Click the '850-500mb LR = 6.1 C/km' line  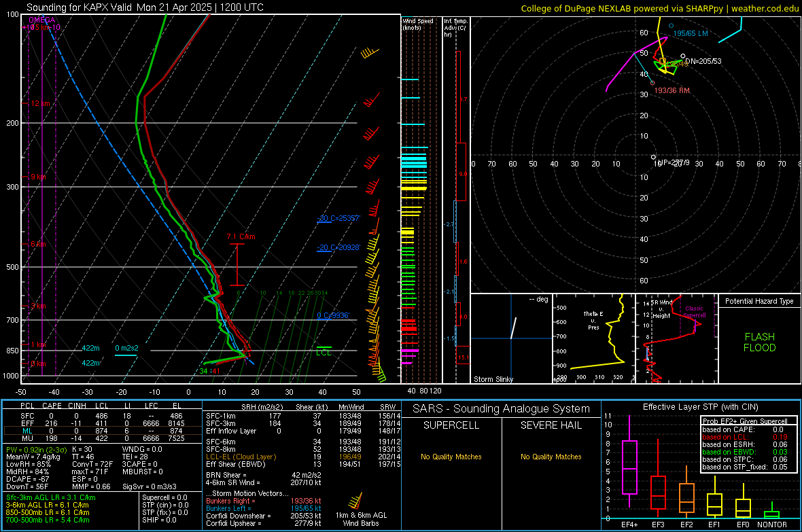pos(48,512)
